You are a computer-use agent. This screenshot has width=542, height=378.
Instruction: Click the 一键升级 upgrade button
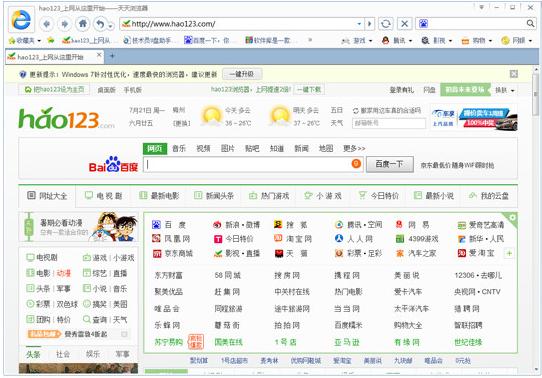pos(242,74)
